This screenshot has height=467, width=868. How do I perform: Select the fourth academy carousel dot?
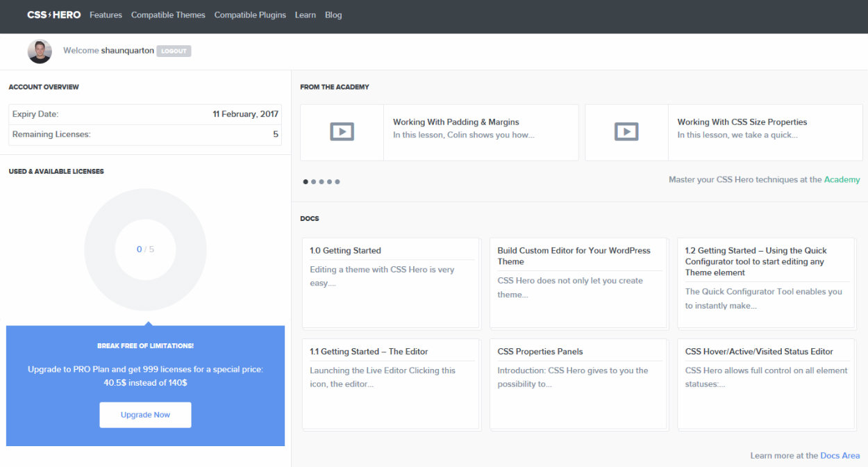329,182
